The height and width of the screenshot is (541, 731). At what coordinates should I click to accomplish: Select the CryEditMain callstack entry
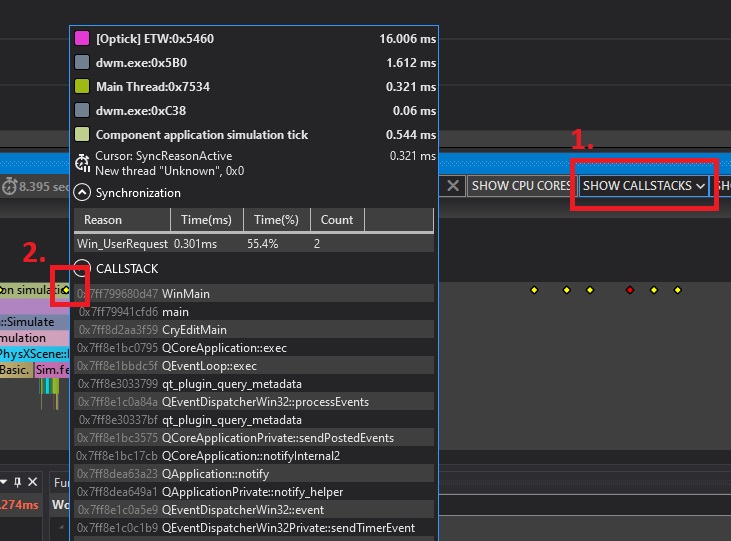pos(194,330)
